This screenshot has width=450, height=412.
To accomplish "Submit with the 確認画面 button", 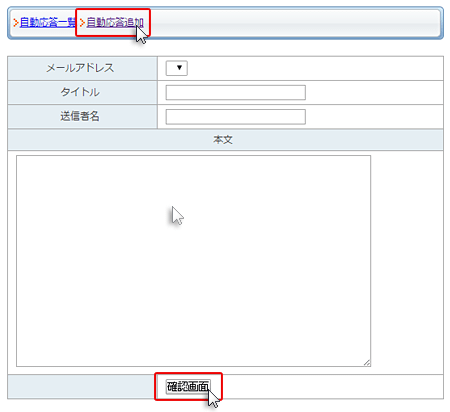I will point(188,387).
